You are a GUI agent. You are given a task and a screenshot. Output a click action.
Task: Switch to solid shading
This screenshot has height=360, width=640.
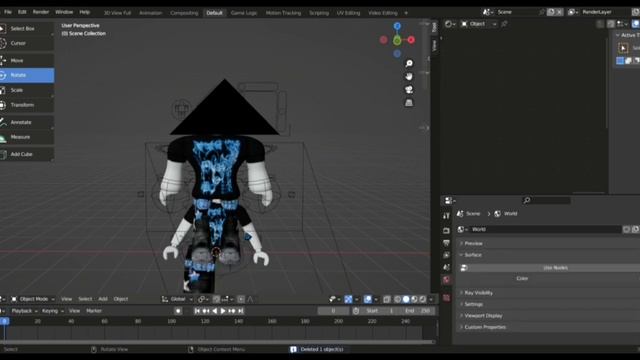point(406,300)
